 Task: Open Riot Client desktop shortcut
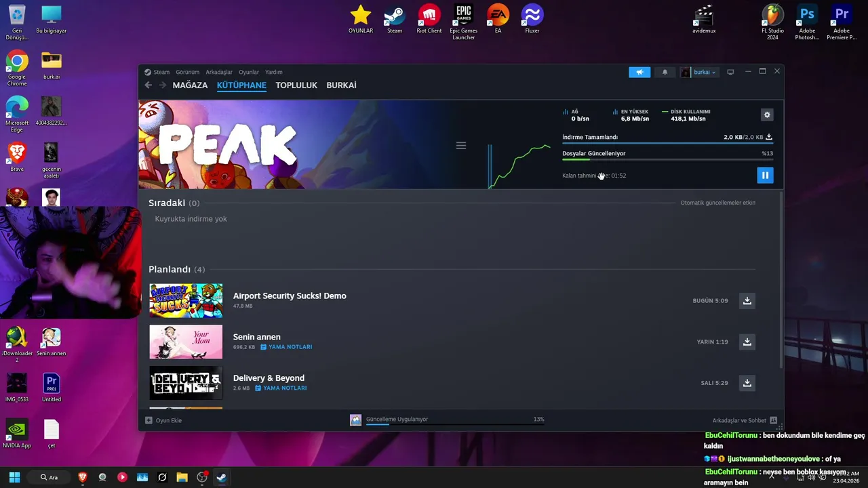[x=429, y=19]
